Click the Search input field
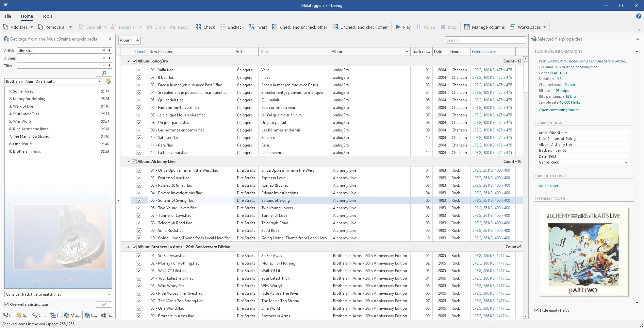 click(x=485, y=40)
